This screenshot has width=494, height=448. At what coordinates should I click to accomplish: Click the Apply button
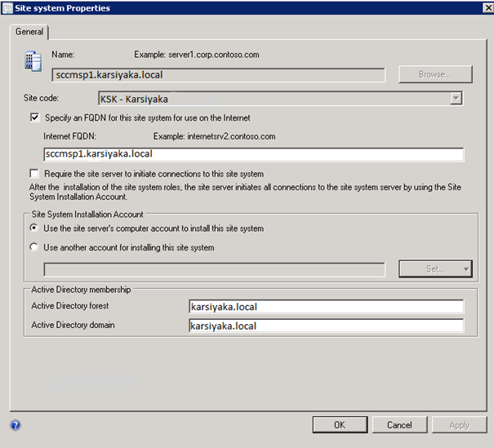pyautogui.click(x=460, y=424)
